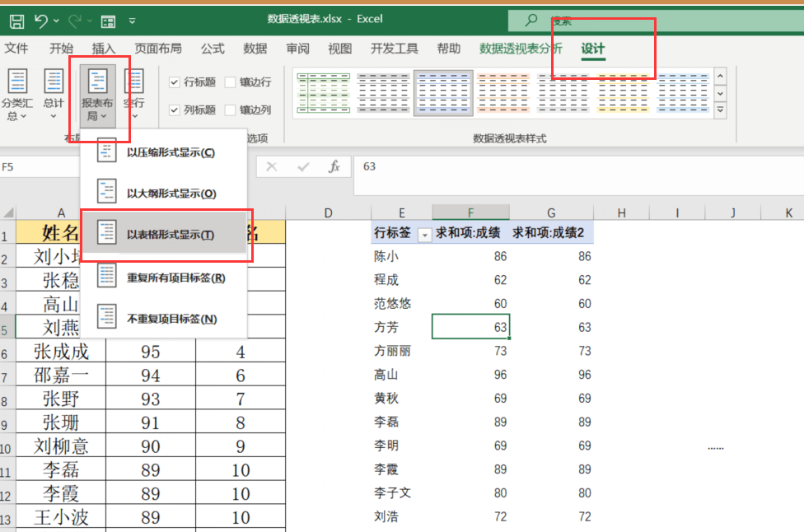
Task: Click the form icon in quick access toolbar
Action: click(108, 21)
